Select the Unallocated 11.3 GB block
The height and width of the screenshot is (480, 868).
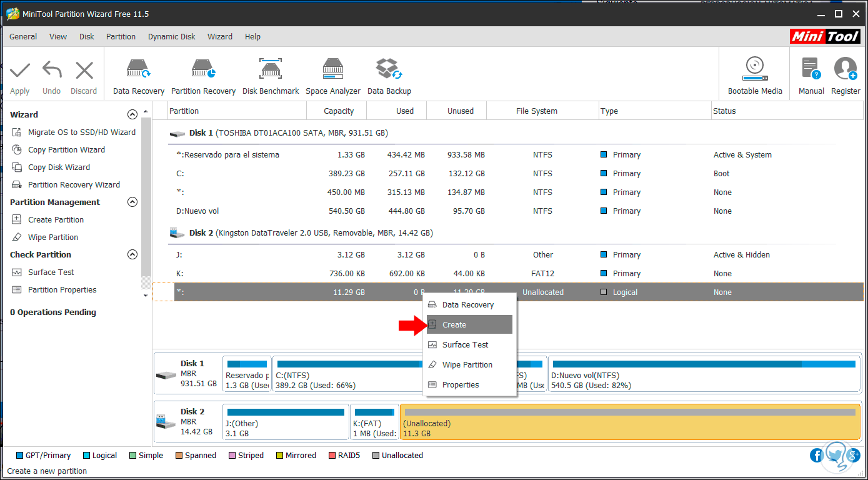[x=630, y=422]
